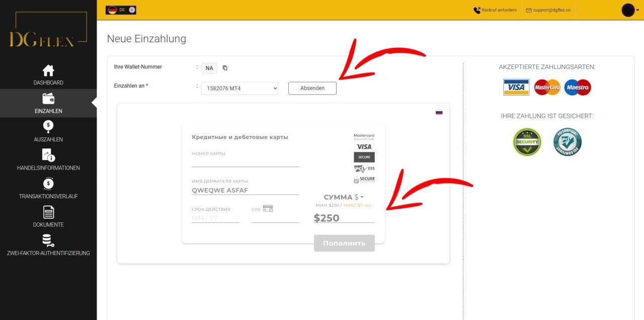644x320 pixels.
Task: Click Rückruf anfordern link
Action: point(495,10)
